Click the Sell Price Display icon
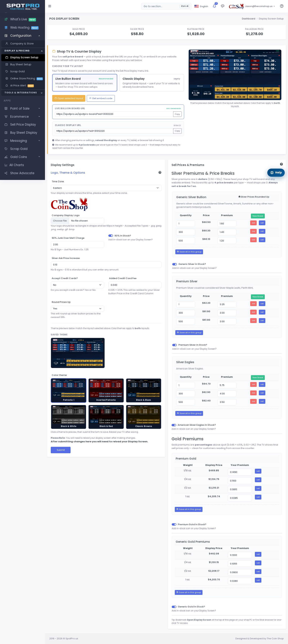This screenshot has height=644, width=288. (6, 125)
